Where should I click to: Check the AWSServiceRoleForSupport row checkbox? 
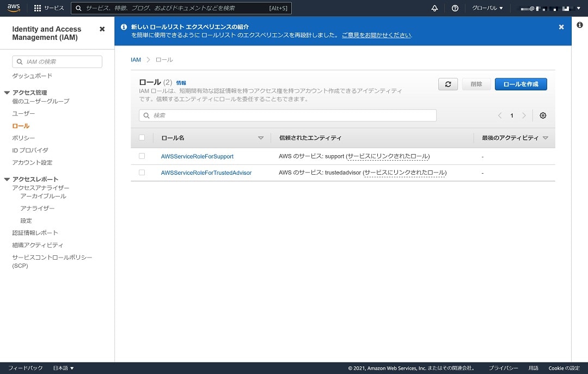click(142, 156)
